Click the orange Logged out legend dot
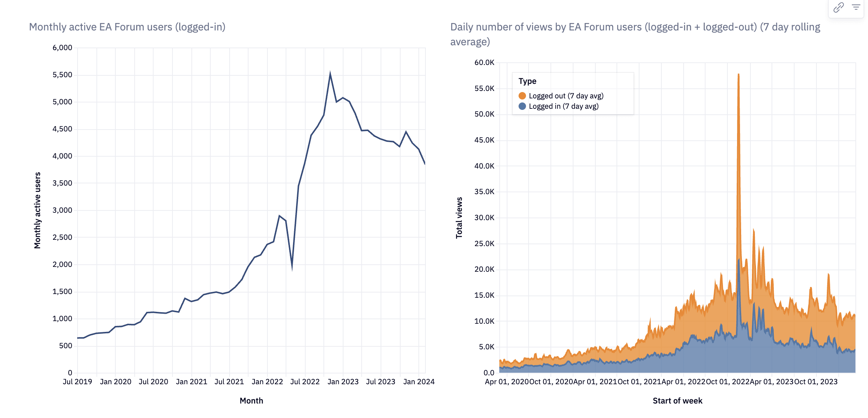The height and width of the screenshot is (418, 868). click(x=522, y=96)
